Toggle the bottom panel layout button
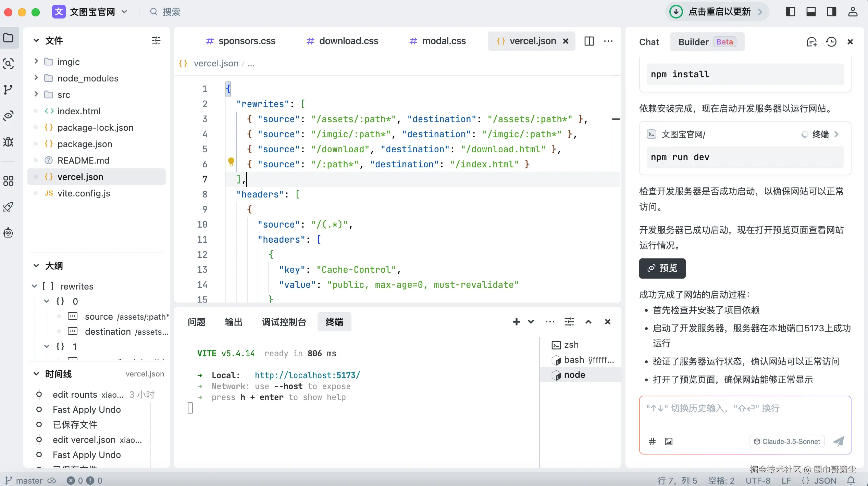The height and width of the screenshot is (486, 868). click(811, 12)
